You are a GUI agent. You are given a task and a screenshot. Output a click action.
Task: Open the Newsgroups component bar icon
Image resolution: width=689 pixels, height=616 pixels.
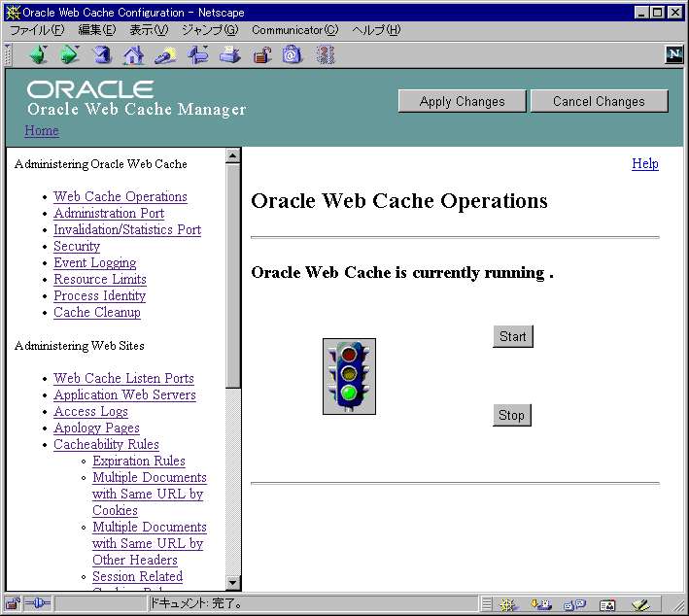coord(574,605)
